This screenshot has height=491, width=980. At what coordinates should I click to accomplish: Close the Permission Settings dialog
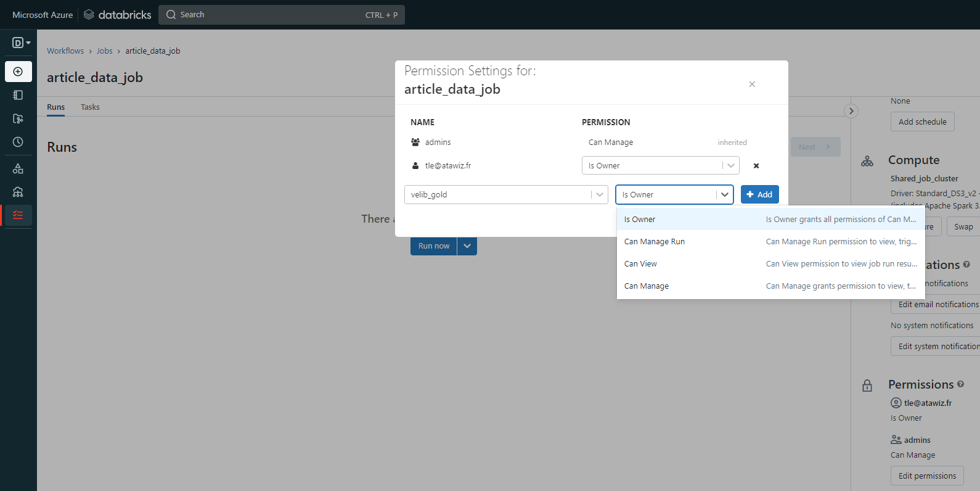click(752, 85)
